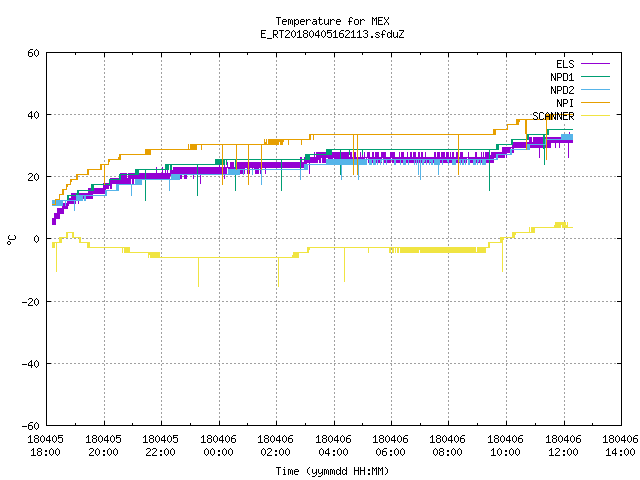The image size is (640, 480).
Task: Click the x-axis title 'Time (yymmdd HH:MM)'
Action: pyautogui.click(x=332, y=471)
